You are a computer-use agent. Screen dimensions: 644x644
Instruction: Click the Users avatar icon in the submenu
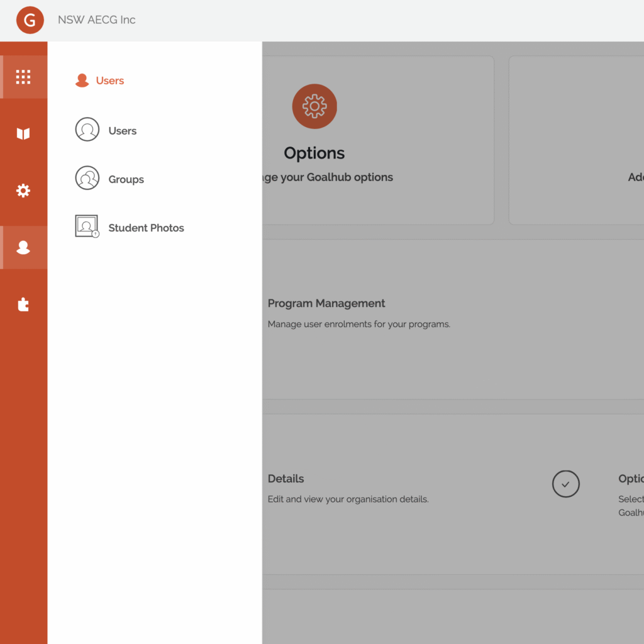pos(87,130)
